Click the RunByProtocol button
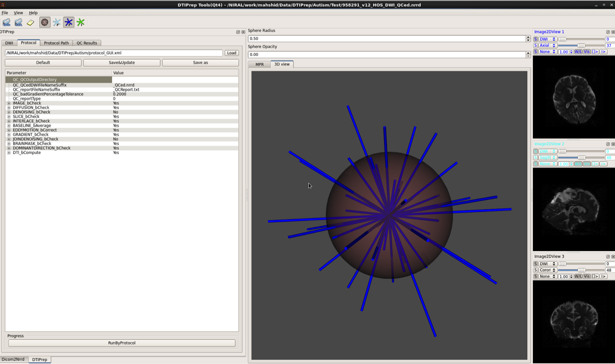Viewport: 615px width, 364px height. [122, 343]
